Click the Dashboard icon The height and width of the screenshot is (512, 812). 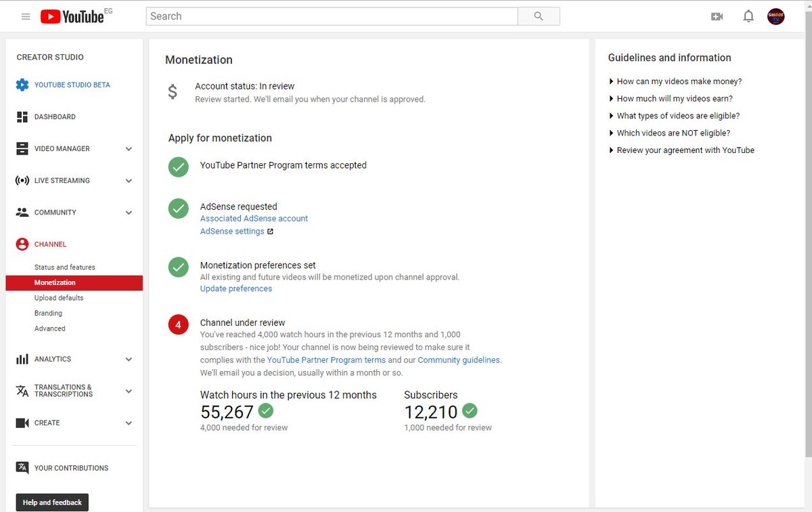[x=22, y=116]
